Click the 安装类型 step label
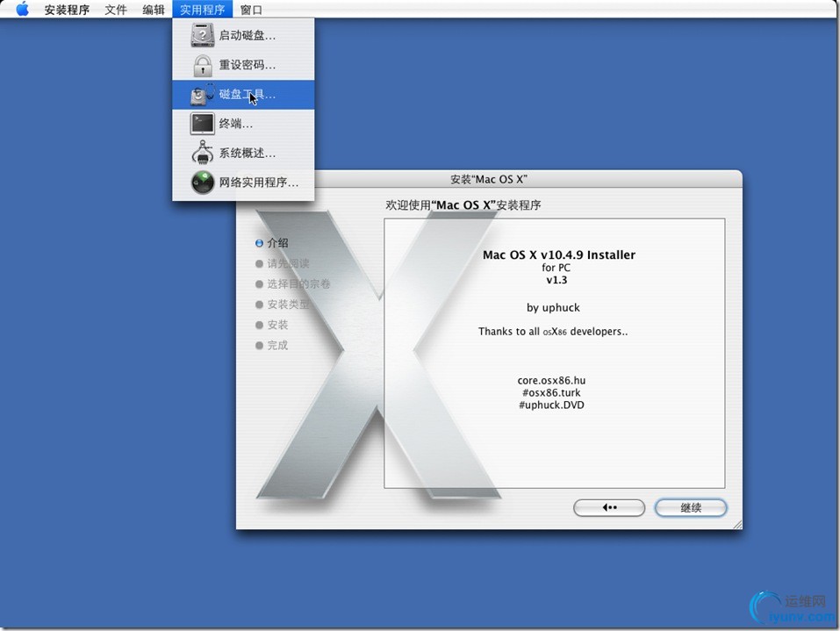Image resolution: width=840 pixels, height=631 pixels. click(288, 305)
